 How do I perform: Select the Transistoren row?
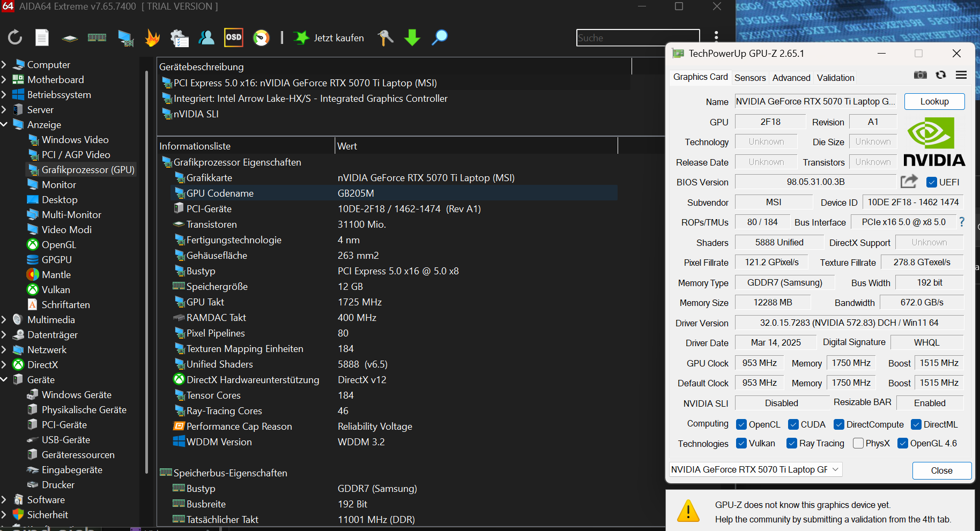(x=394, y=224)
